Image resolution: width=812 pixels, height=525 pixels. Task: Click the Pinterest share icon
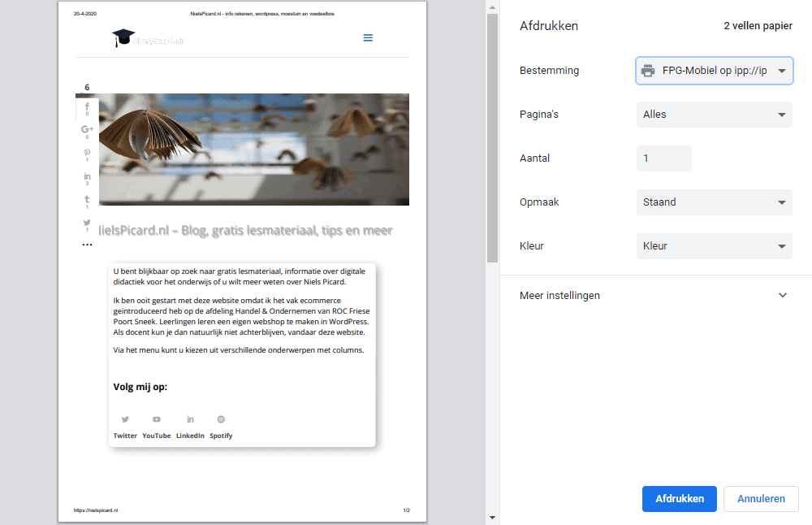pyautogui.click(x=87, y=151)
